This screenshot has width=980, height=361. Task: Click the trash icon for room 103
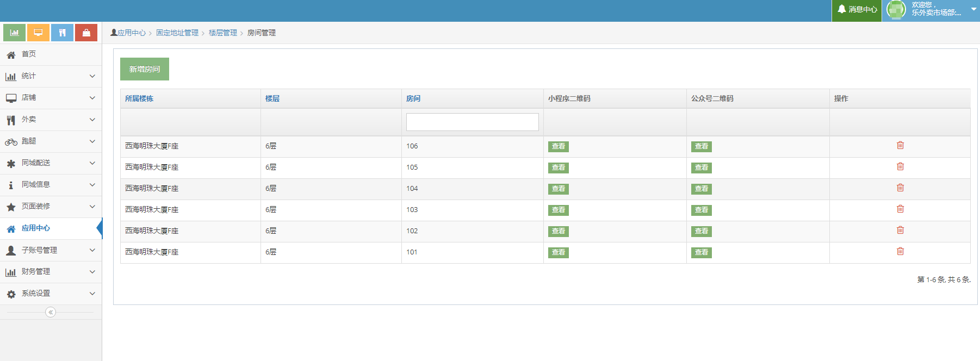pyautogui.click(x=900, y=209)
